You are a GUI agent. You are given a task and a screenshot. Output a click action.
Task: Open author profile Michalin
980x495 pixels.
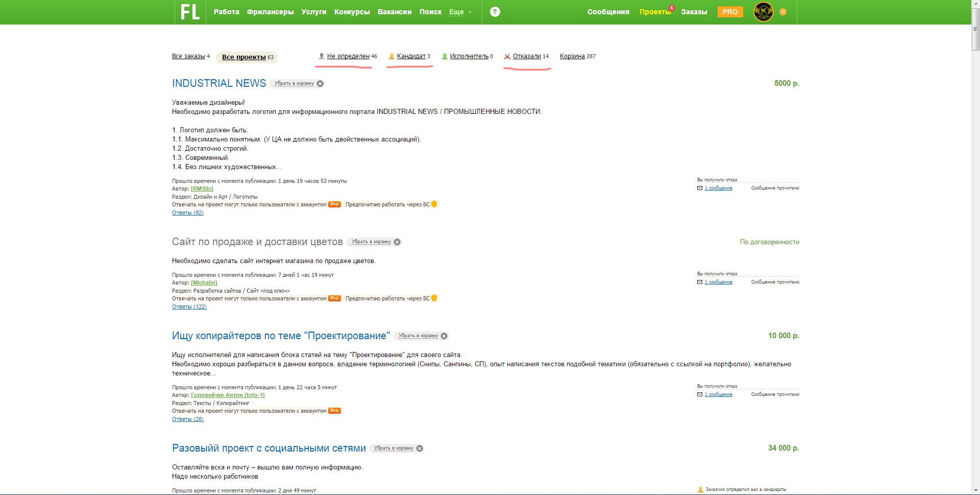[204, 283]
